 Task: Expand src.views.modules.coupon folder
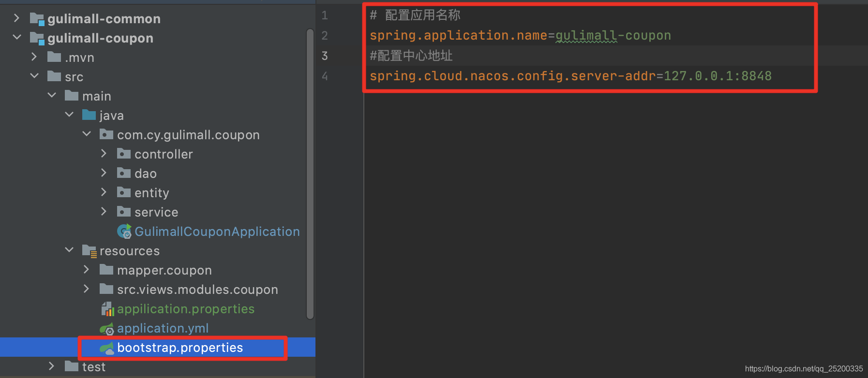(x=86, y=289)
